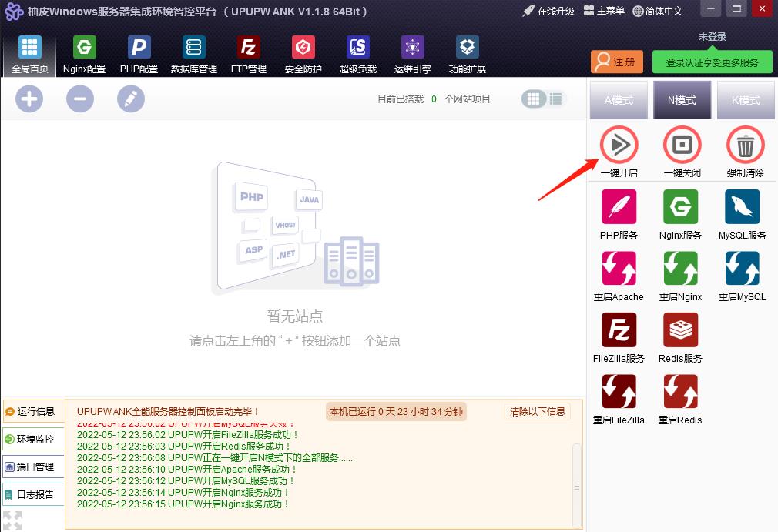Select the K模式 tab
The width and height of the screenshot is (778, 532).
pyautogui.click(x=746, y=100)
